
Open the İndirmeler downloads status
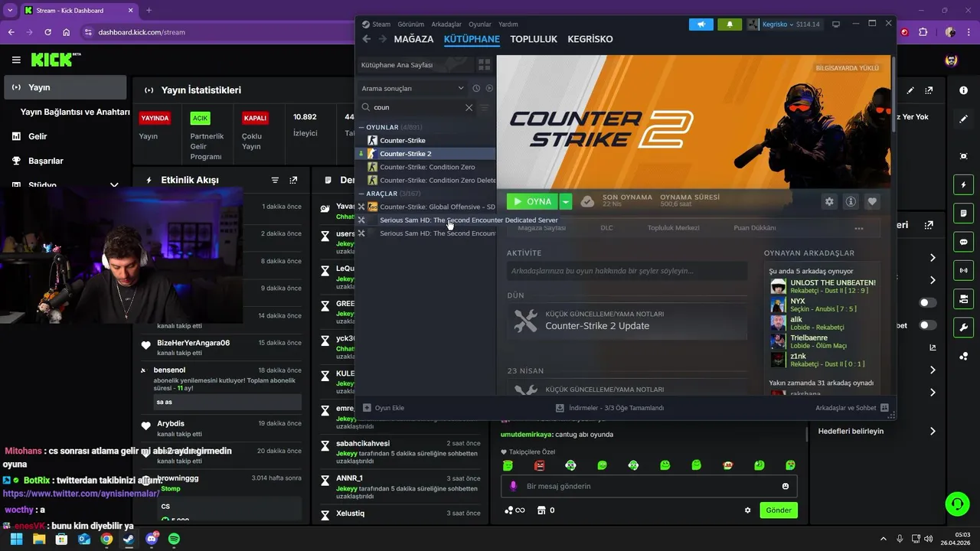point(610,408)
